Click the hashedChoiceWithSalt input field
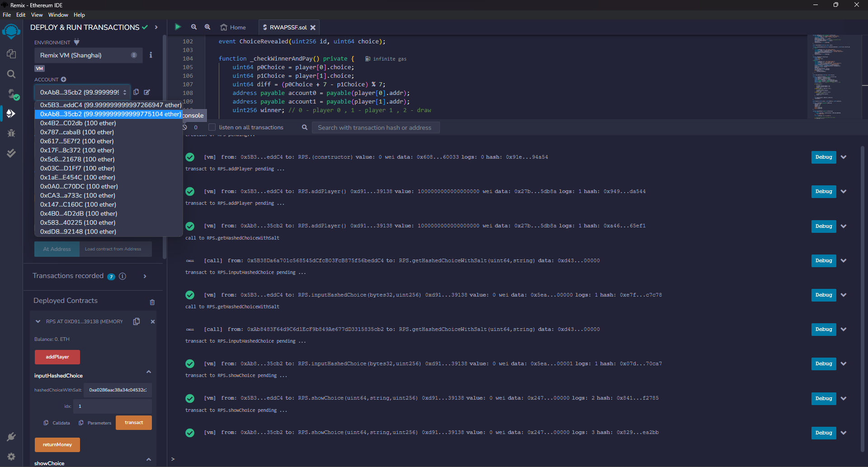The image size is (868, 467). point(118,390)
